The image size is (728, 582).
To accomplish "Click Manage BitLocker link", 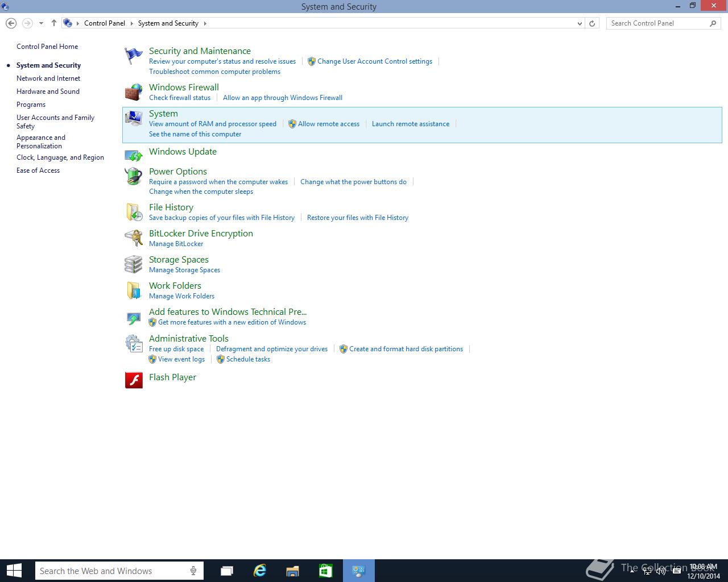I will [176, 244].
